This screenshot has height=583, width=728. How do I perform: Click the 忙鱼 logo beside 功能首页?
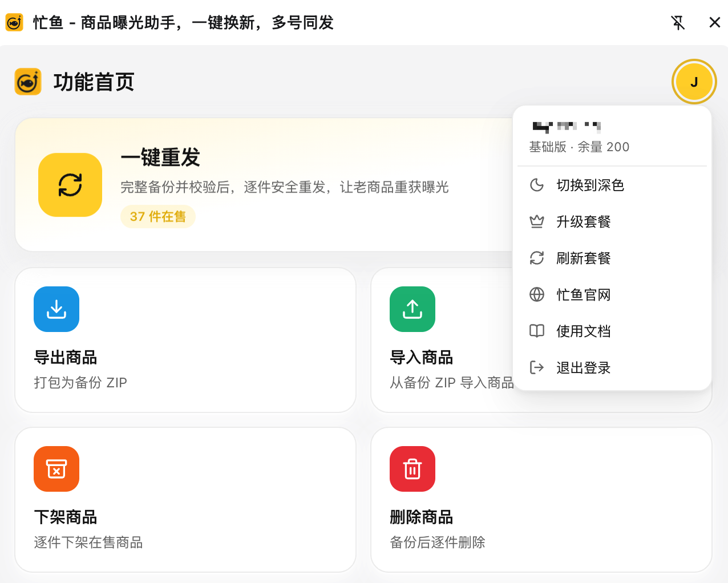point(28,82)
